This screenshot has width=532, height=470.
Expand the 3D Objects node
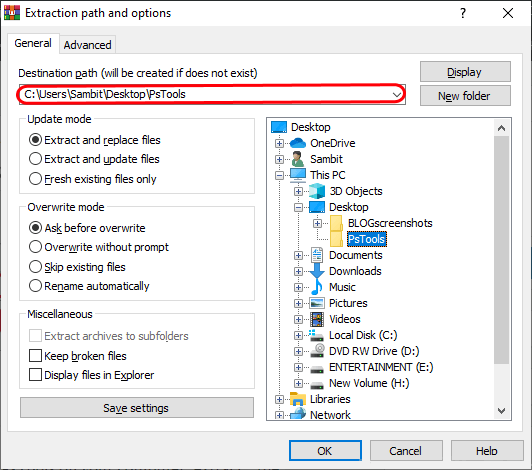[x=298, y=191]
